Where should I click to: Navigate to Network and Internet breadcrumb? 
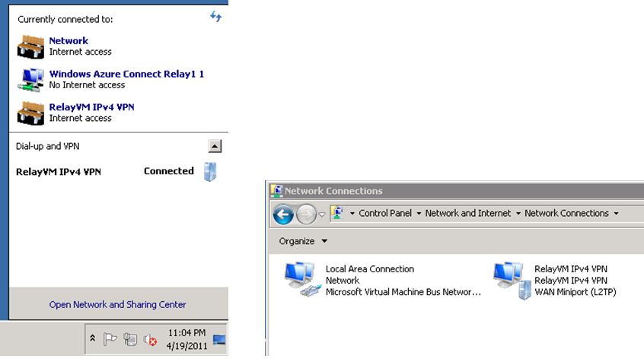click(468, 213)
